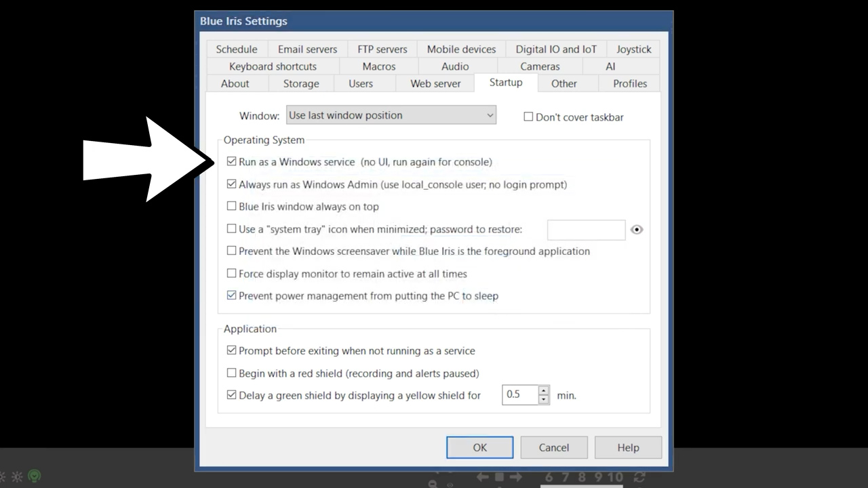
Task: Click the Cancel button
Action: pyautogui.click(x=554, y=447)
